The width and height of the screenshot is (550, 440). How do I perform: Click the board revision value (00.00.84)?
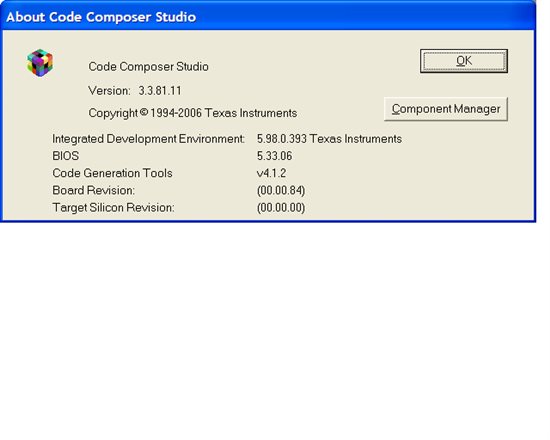pyautogui.click(x=281, y=191)
